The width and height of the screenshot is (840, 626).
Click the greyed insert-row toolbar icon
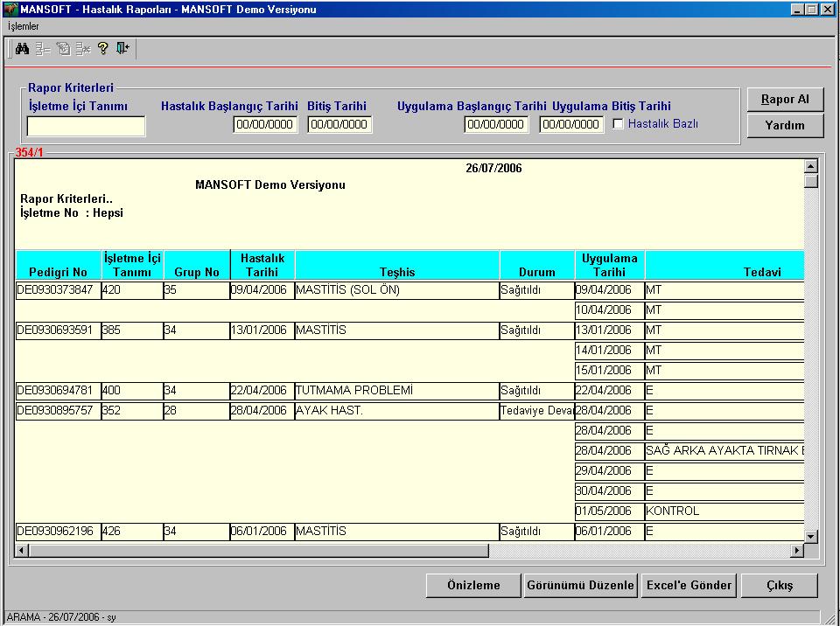(x=42, y=49)
